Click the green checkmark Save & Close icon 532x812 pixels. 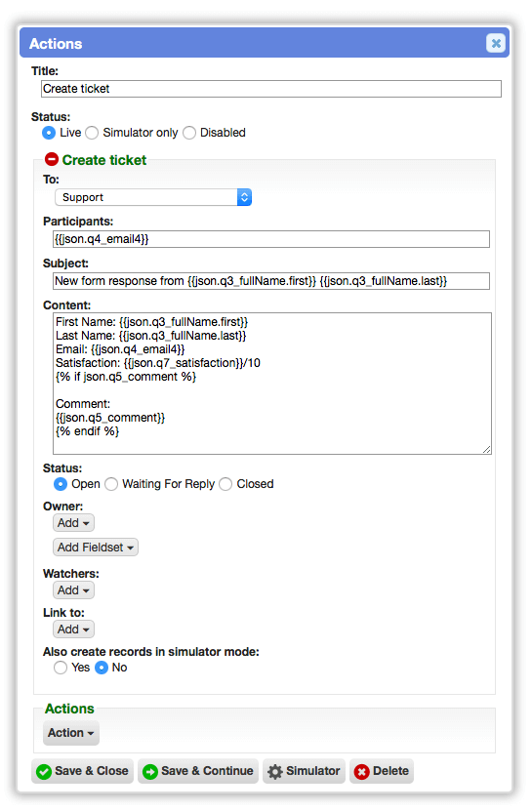(x=44, y=772)
